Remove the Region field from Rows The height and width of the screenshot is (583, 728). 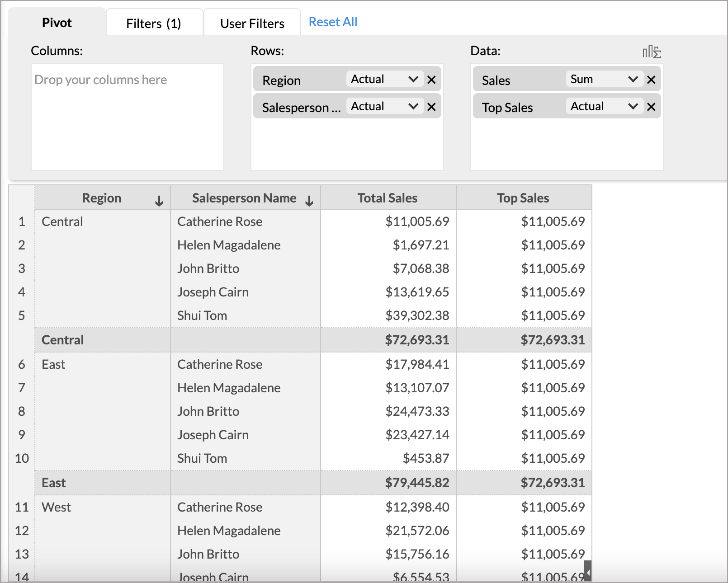tap(431, 80)
